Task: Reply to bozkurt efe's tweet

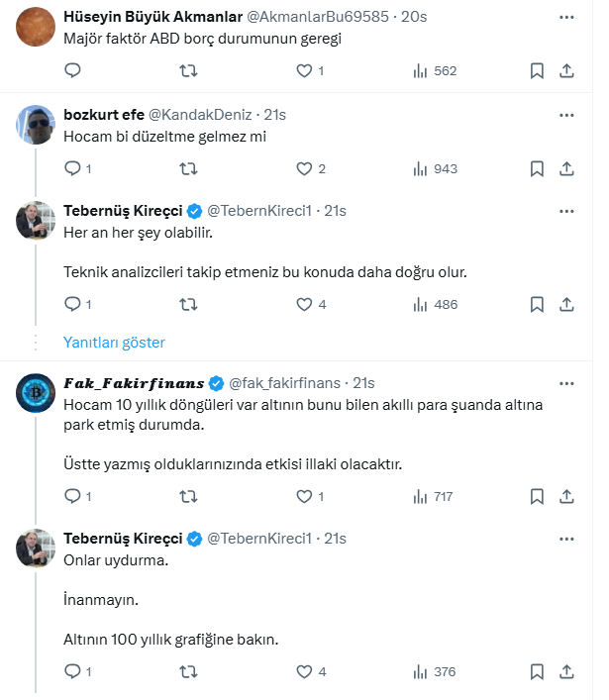Action: 72,168
